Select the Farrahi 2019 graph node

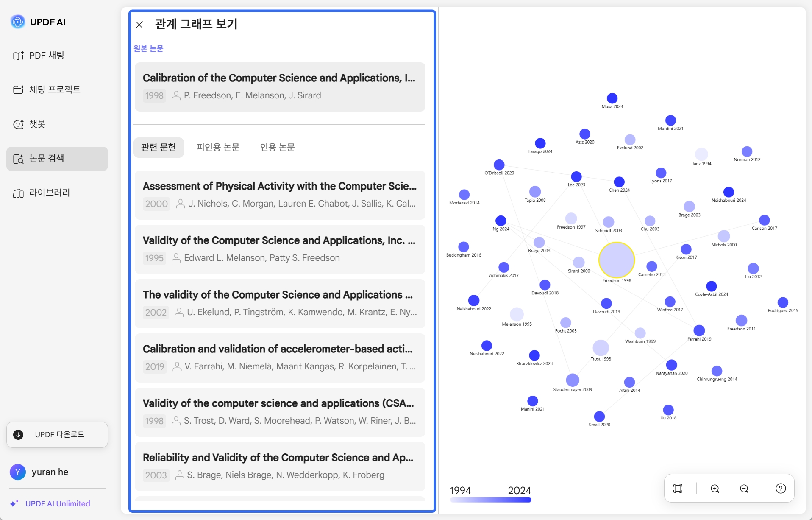tap(699, 330)
